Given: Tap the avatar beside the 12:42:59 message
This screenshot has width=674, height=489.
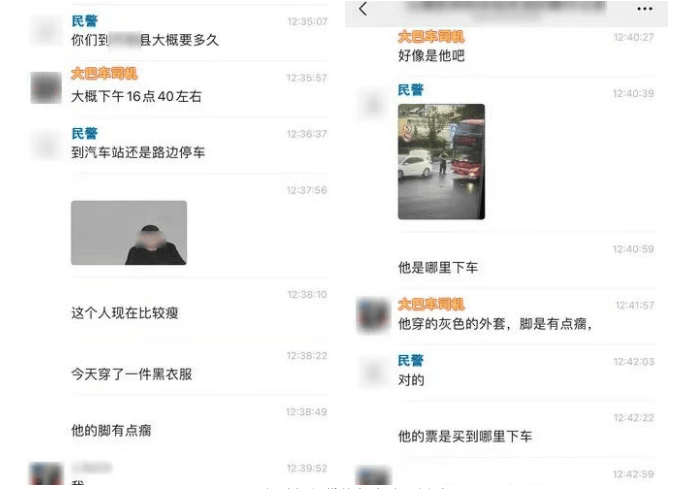Looking at the screenshot, I should click(373, 475).
